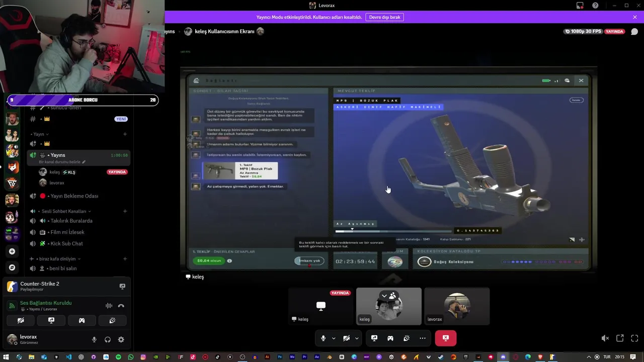
Task: Open Discover servers compass icon
Action: [12, 267]
